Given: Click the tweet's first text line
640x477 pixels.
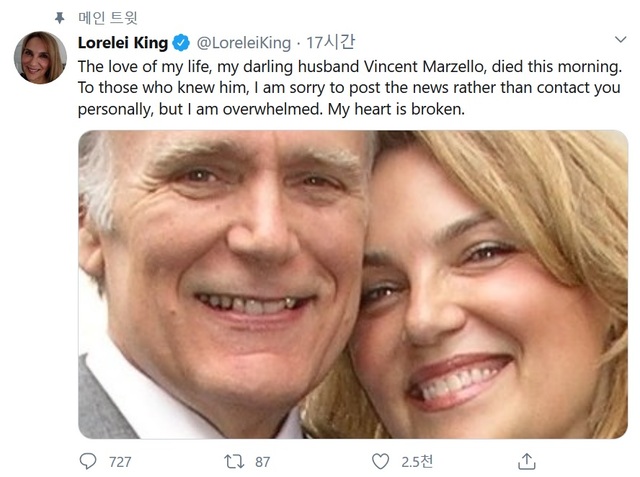Looking at the screenshot, I should (x=349, y=66).
